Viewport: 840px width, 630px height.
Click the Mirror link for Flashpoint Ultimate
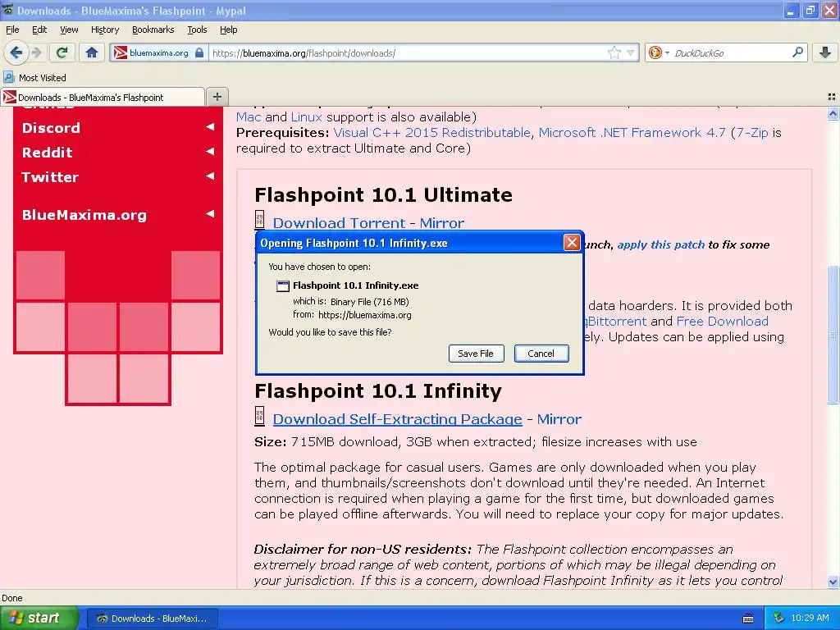tap(442, 223)
